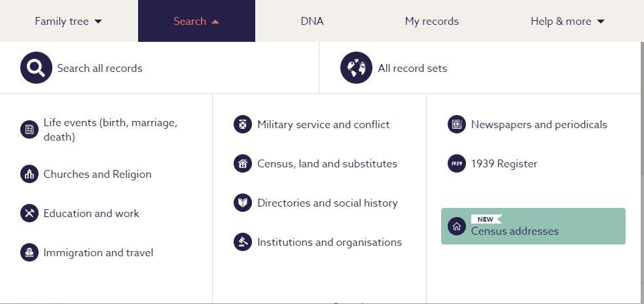The height and width of the screenshot is (304, 644).
Task: Click the Education and work tools icon
Action: tap(29, 213)
